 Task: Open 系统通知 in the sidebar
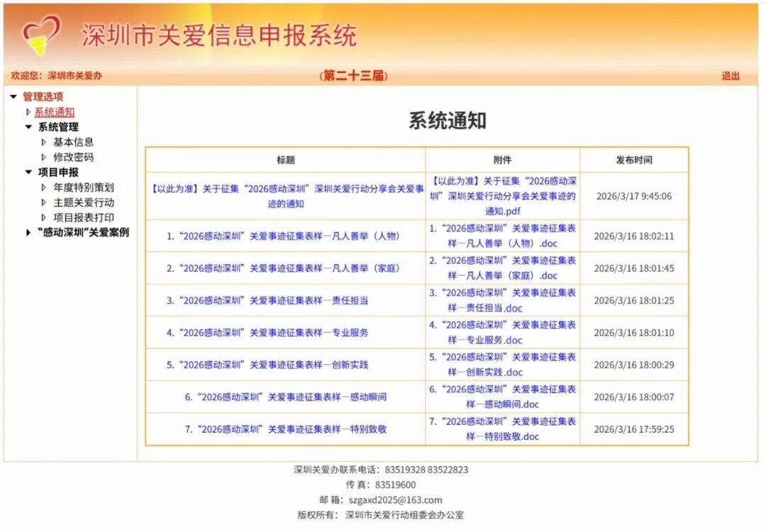[54, 112]
